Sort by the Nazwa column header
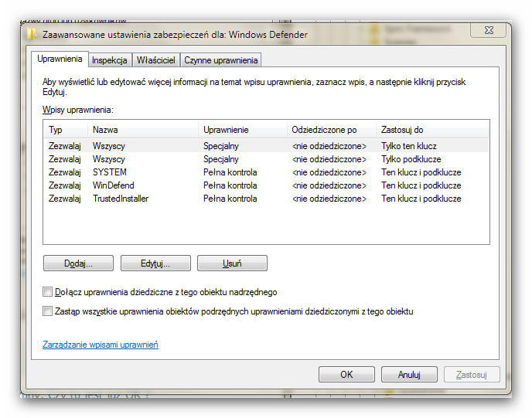 click(143, 130)
